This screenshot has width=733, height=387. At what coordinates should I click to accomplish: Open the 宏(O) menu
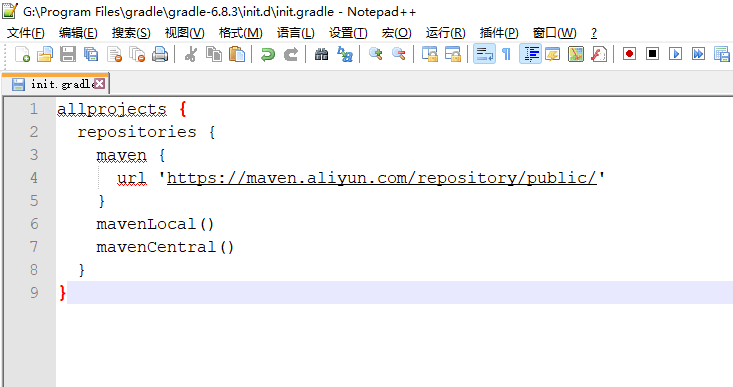(396, 33)
